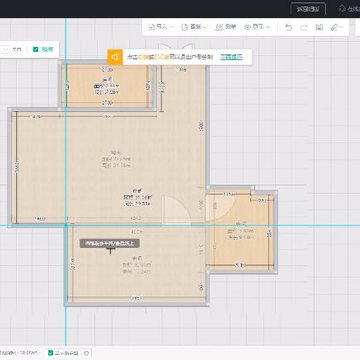Open the document-icon dropdown beside import

(x=193, y=27)
